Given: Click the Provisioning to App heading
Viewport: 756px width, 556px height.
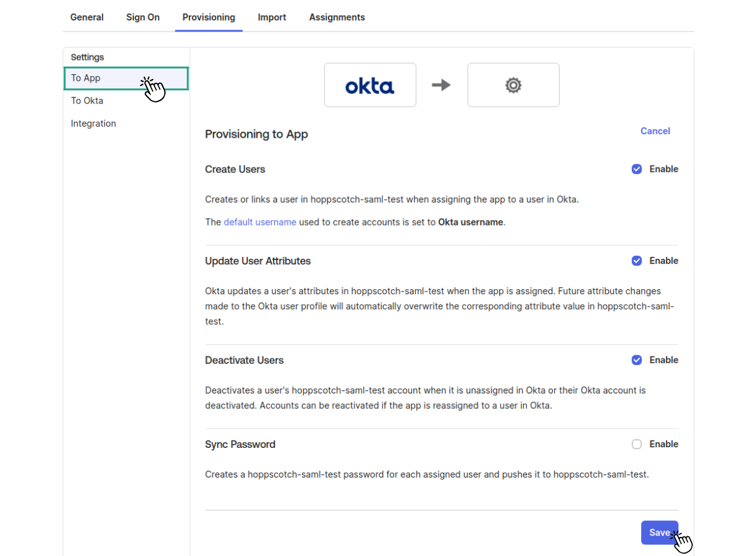Looking at the screenshot, I should (256, 134).
